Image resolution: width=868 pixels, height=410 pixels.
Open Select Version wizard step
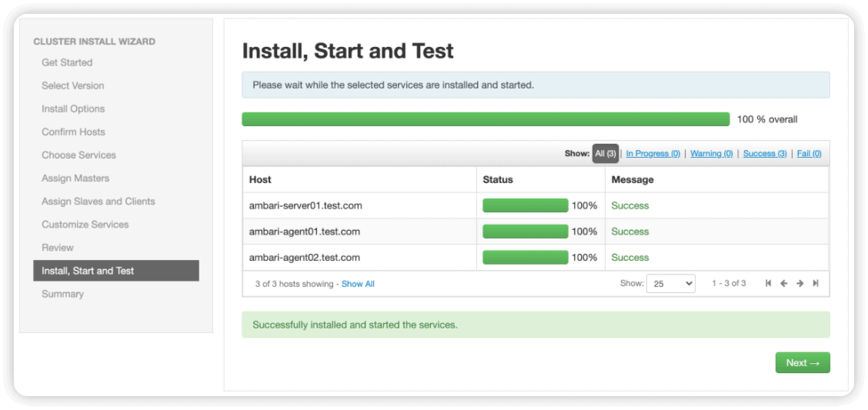pos(72,85)
